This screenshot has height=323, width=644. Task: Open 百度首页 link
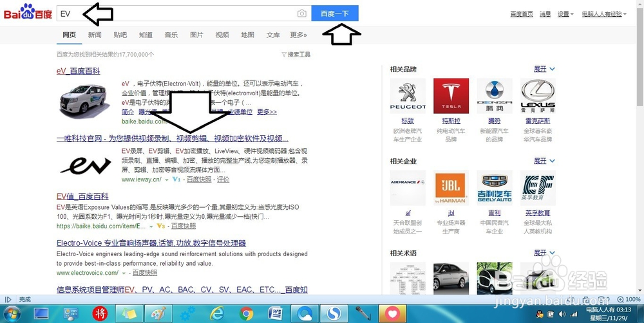[x=522, y=14]
